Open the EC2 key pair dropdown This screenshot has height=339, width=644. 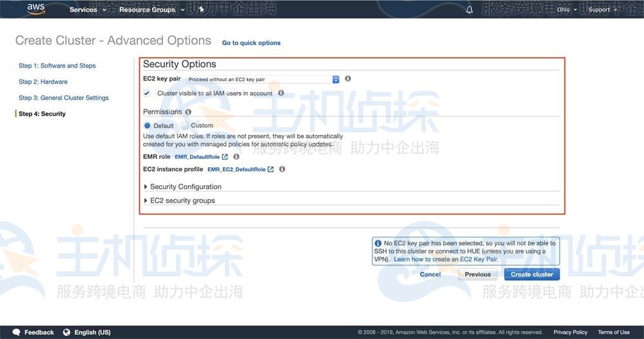(263, 79)
